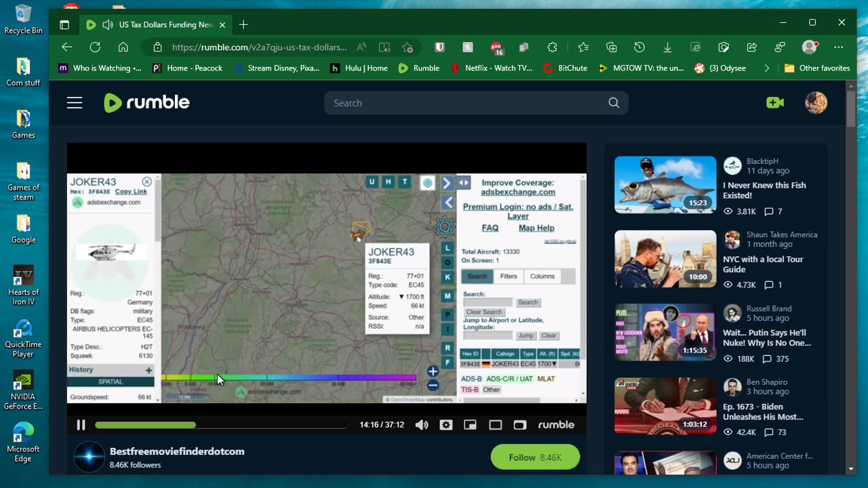Pause the video
868x488 pixels.
(x=81, y=425)
